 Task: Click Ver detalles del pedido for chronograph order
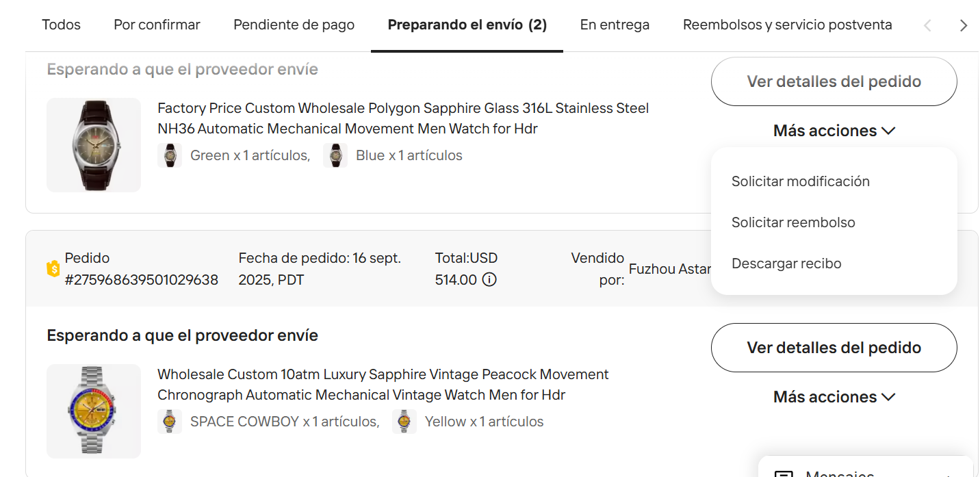tap(834, 348)
